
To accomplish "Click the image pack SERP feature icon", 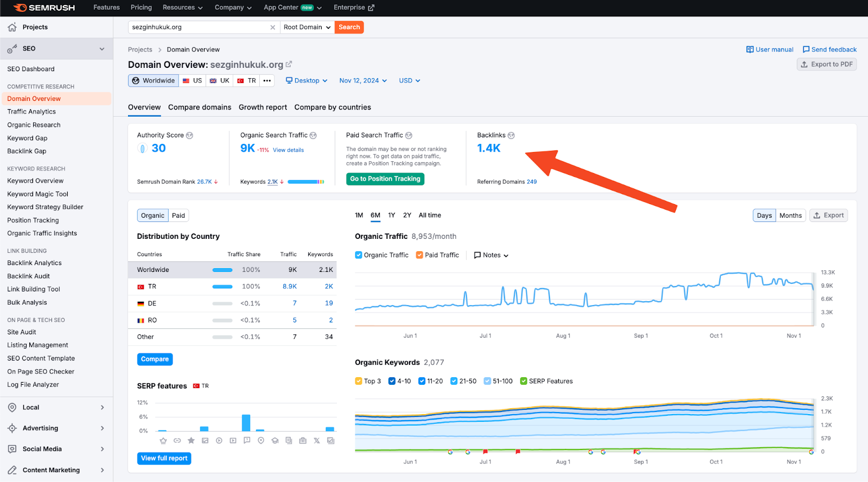I will coord(205,441).
